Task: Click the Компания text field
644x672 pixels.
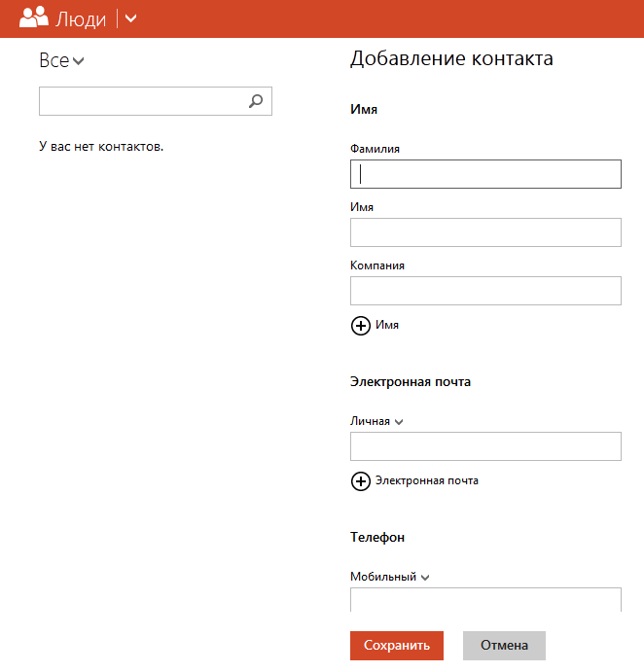Action: pyautogui.click(x=485, y=291)
